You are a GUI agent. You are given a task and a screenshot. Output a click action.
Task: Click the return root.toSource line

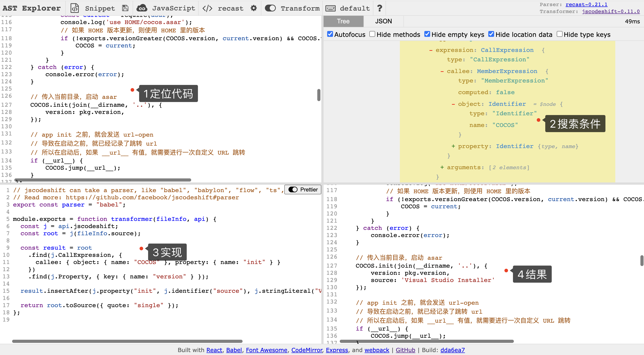point(99,305)
